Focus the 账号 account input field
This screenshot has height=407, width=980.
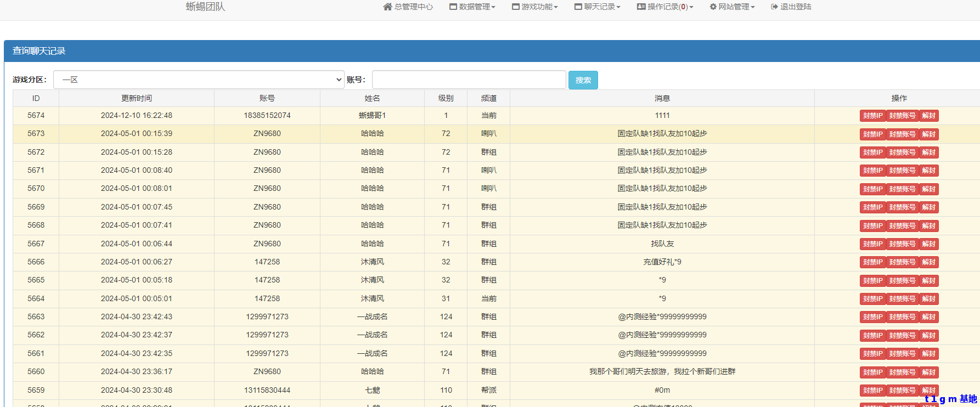469,80
